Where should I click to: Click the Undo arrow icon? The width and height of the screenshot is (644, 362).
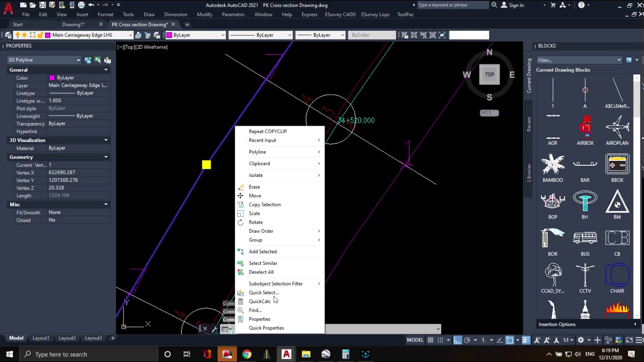coord(91,5)
